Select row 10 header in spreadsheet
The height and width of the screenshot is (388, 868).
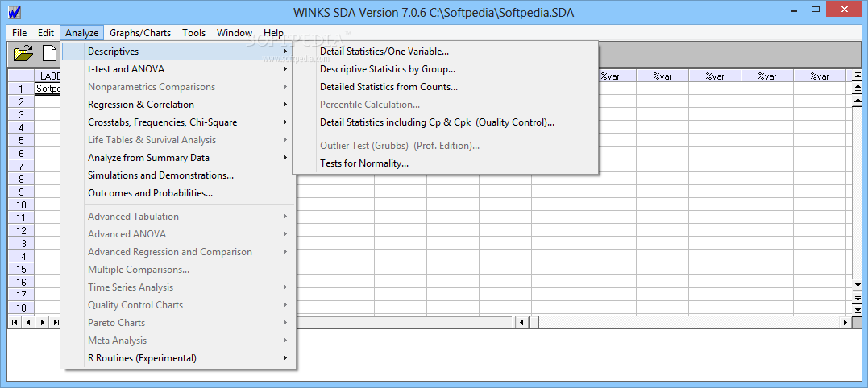pos(21,204)
